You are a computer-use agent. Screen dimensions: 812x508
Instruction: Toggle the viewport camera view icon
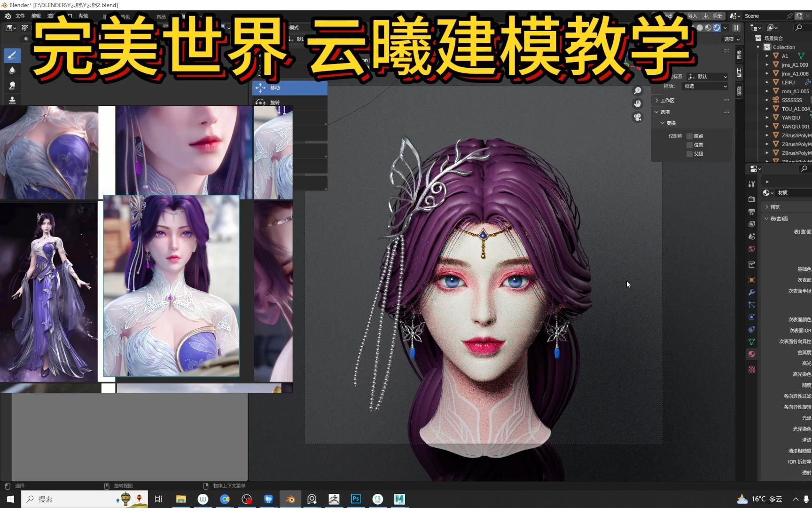pos(638,117)
